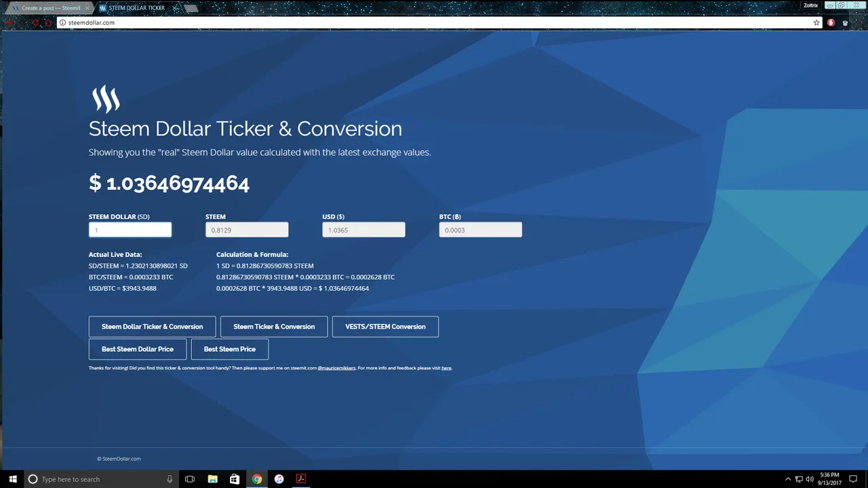Click the Steem Dollar (SD) input field
Screen dimensions: 868x488
[x=130, y=230]
